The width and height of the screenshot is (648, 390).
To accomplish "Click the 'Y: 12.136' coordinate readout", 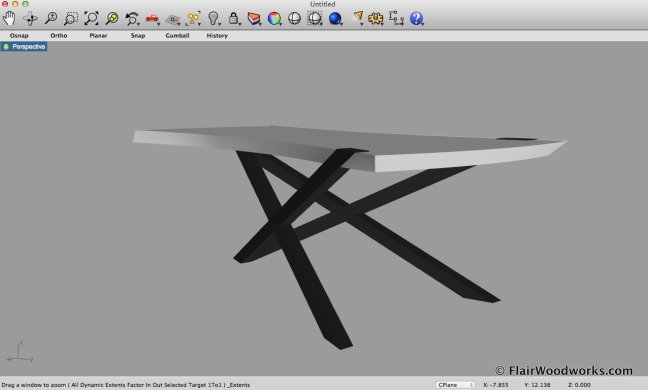I will tap(537, 385).
